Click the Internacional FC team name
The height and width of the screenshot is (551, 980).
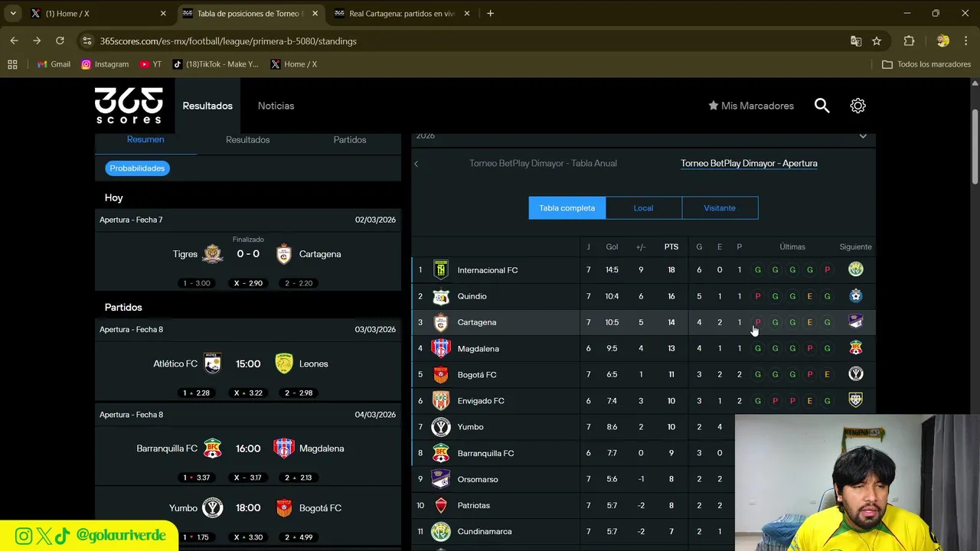(x=488, y=270)
